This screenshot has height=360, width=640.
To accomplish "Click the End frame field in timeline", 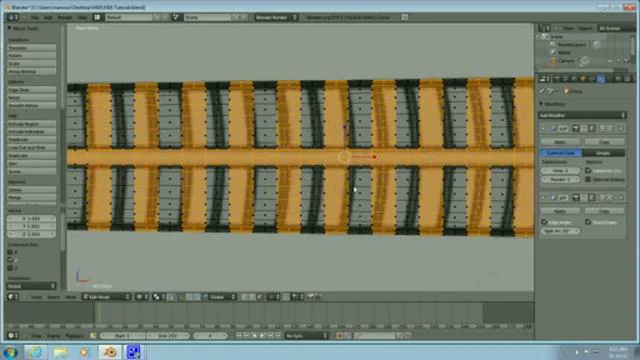I will click(x=168, y=336).
